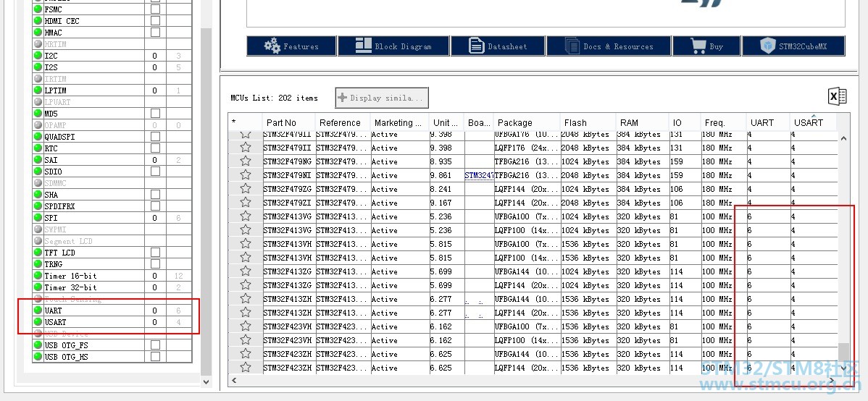Check USB OTG_FS checkbox
This screenshot has width=868, height=401.
pyautogui.click(x=156, y=345)
